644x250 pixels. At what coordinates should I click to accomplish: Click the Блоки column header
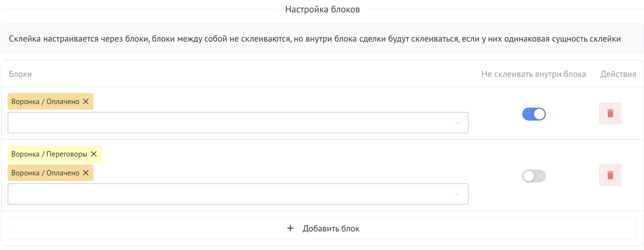coord(20,74)
